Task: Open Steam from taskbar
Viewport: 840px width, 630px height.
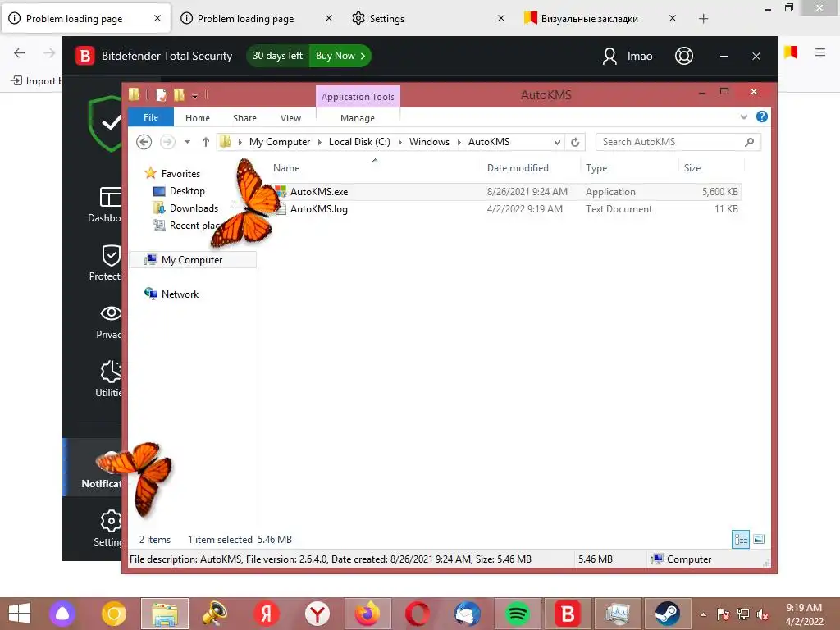Action: (668, 614)
